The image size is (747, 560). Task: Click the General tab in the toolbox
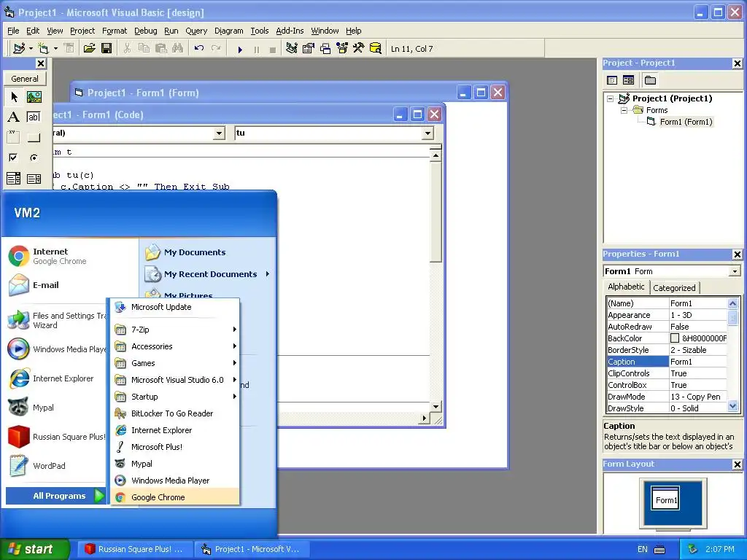[25, 79]
